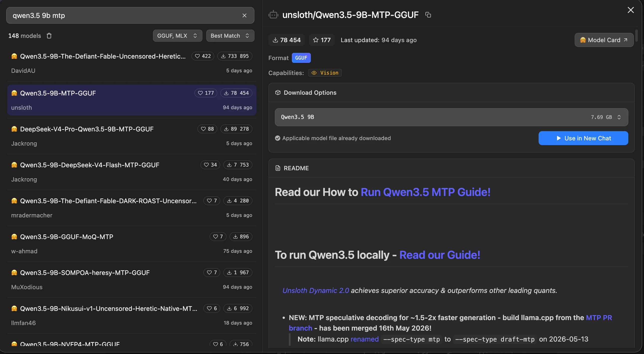Open the Read our Guide! link

[440, 255]
